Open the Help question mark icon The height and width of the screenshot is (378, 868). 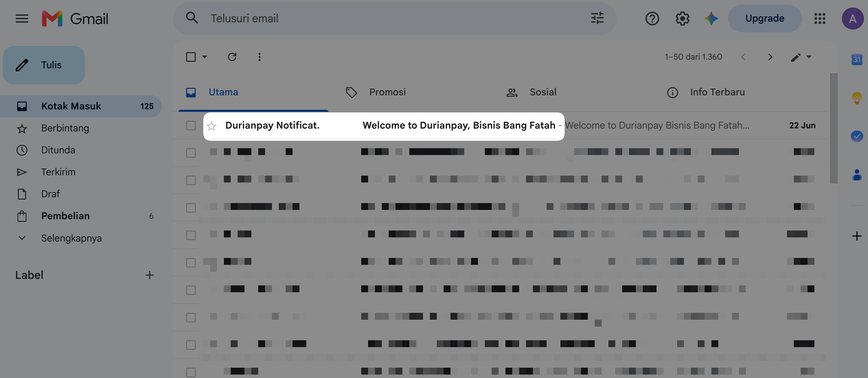pos(652,19)
